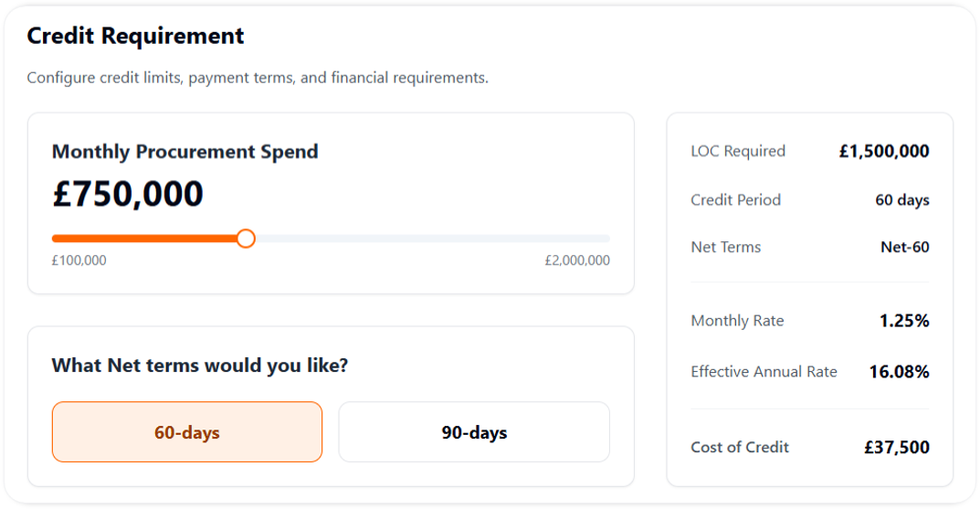Click the orange filled part of the spend slider
The height and width of the screenshot is (509, 980).
[146, 239]
